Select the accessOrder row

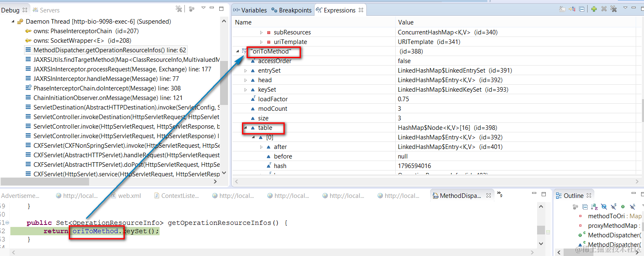pos(434,61)
